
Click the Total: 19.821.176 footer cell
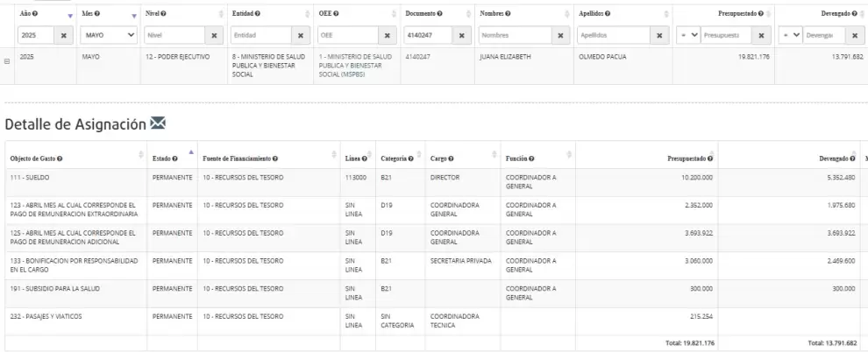click(646, 342)
